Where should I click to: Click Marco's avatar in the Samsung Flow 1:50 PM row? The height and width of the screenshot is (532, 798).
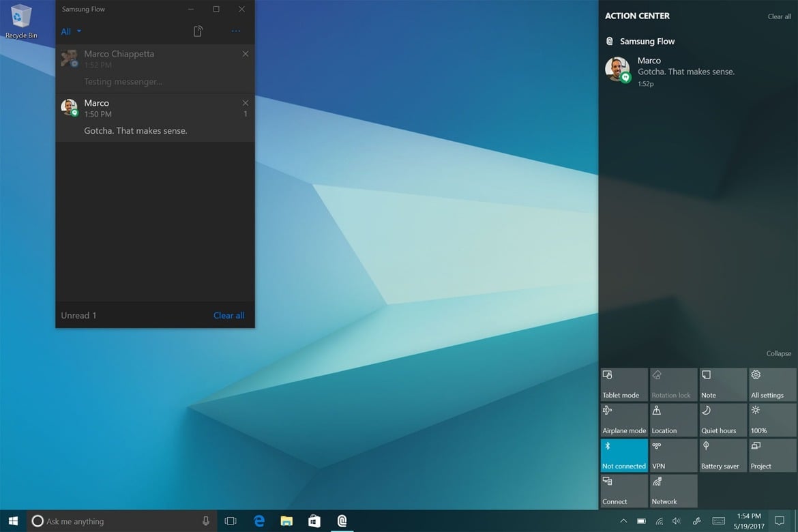tap(69, 108)
